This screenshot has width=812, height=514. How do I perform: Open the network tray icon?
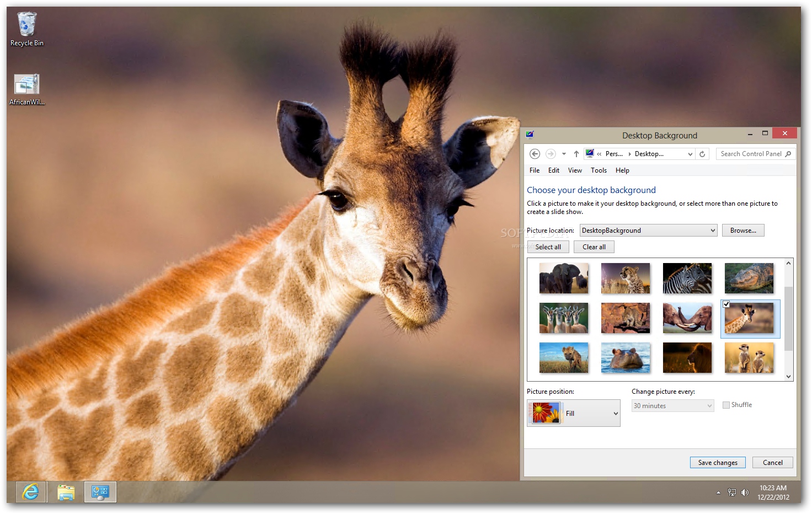point(732,492)
